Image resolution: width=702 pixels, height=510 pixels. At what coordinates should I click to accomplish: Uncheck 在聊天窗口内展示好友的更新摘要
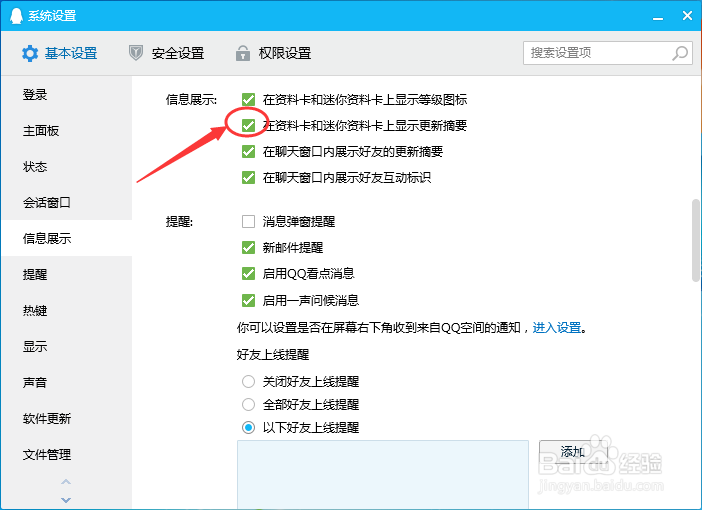[248, 152]
